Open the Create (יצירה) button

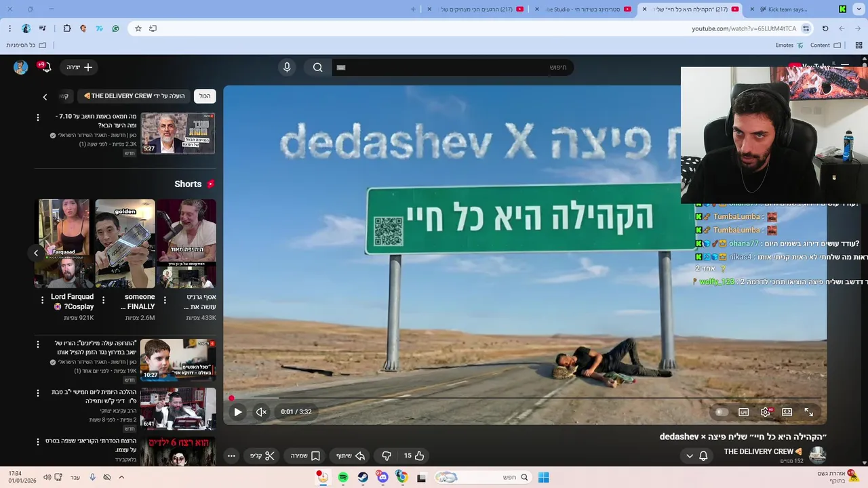[79, 67]
